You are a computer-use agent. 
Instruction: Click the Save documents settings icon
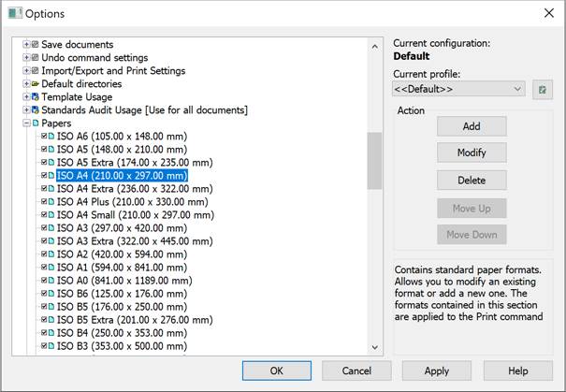(x=36, y=45)
